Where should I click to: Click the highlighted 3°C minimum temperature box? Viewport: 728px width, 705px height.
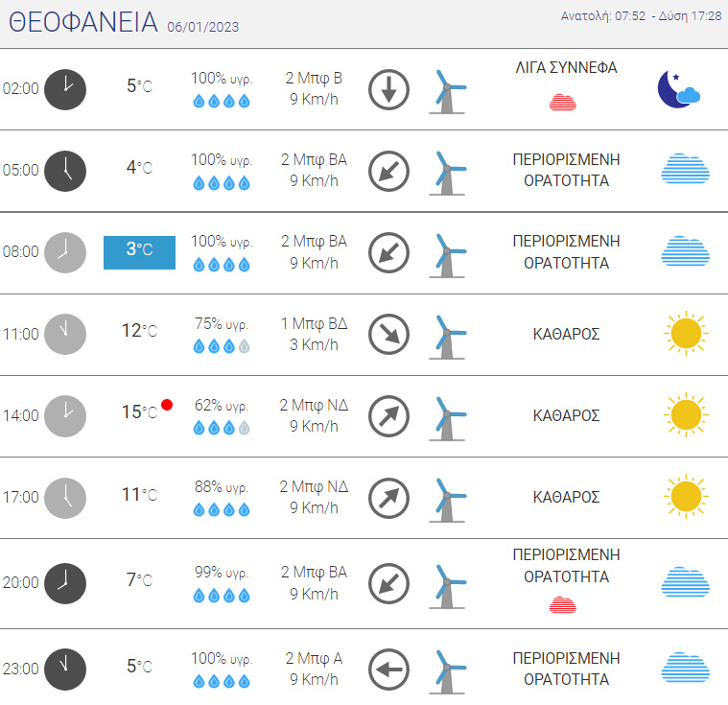coord(139,252)
